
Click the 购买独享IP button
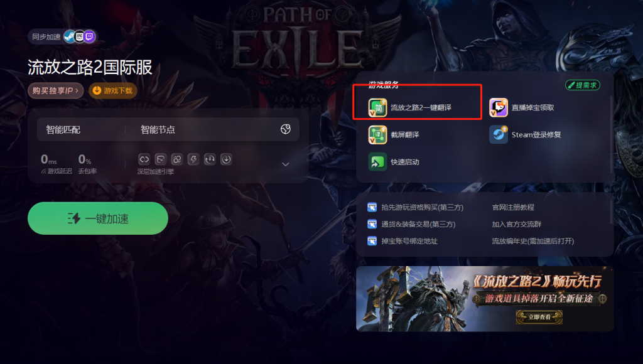(55, 90)
